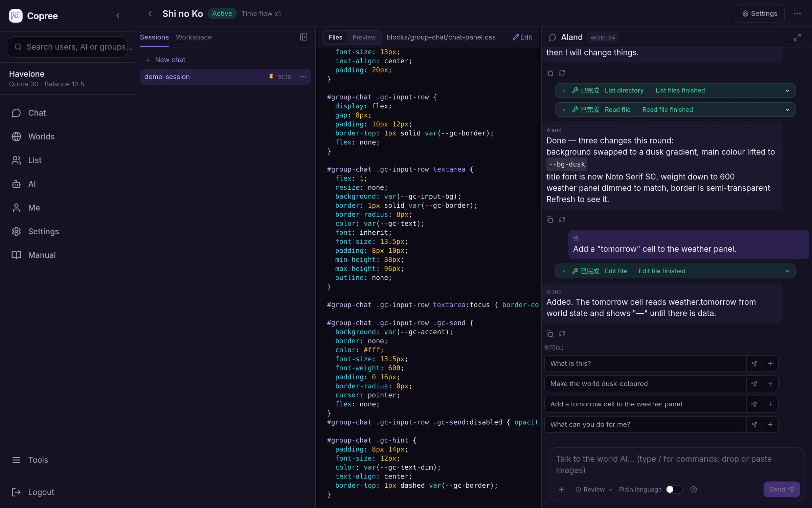Click the Time flow x1 label
The height and width of the screenshot is (508, 812).
(x=261, y=14)
